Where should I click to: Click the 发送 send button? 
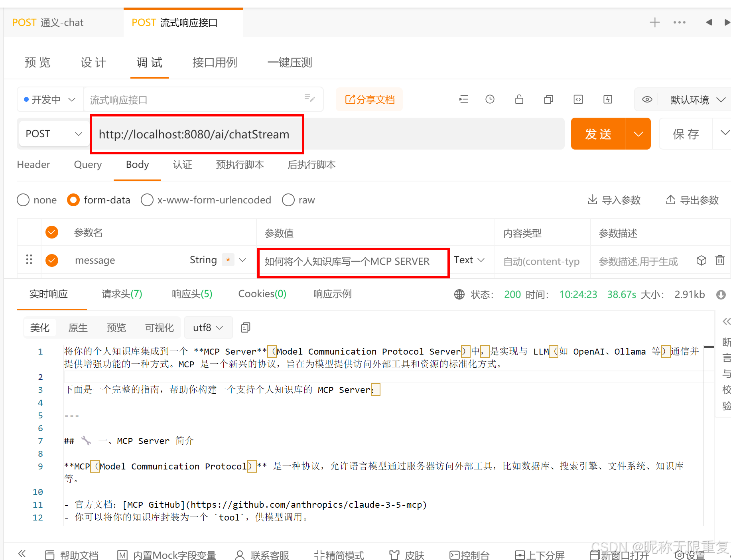[x=598, y=134]
